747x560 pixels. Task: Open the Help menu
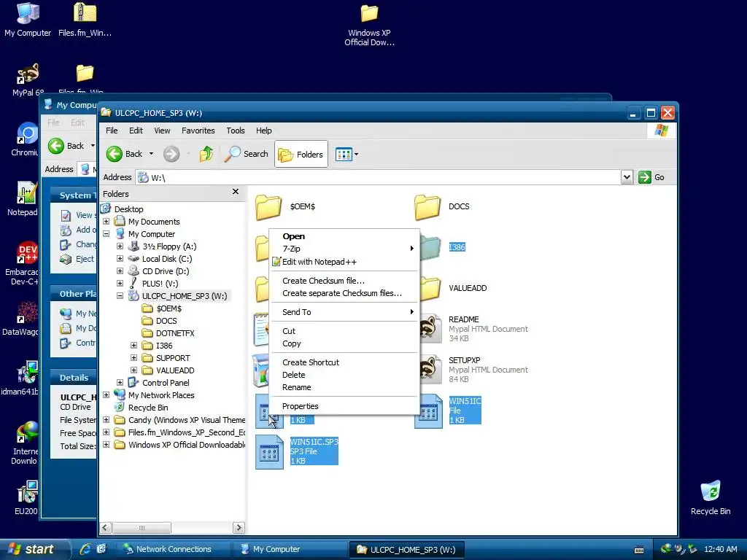coord(263,131)
